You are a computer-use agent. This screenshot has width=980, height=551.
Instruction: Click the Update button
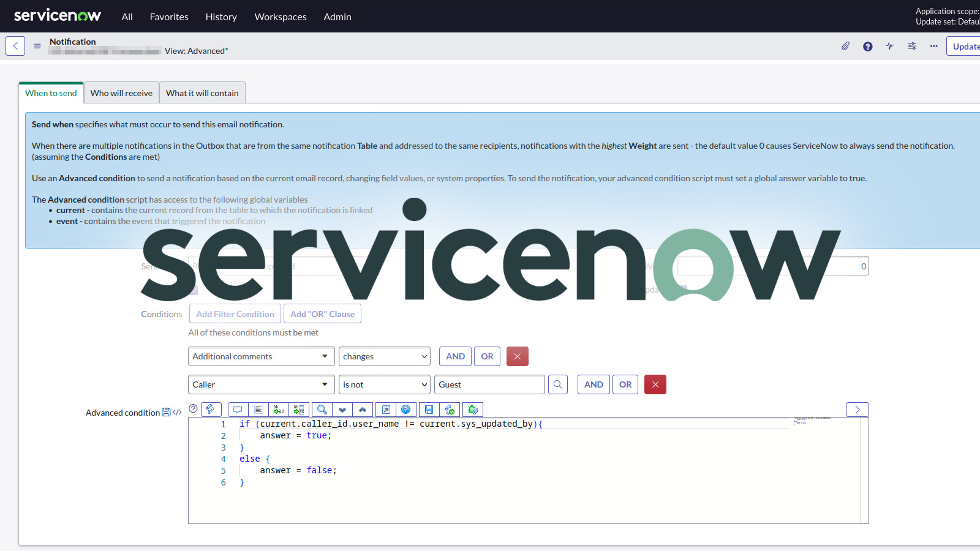pos(965,46)
